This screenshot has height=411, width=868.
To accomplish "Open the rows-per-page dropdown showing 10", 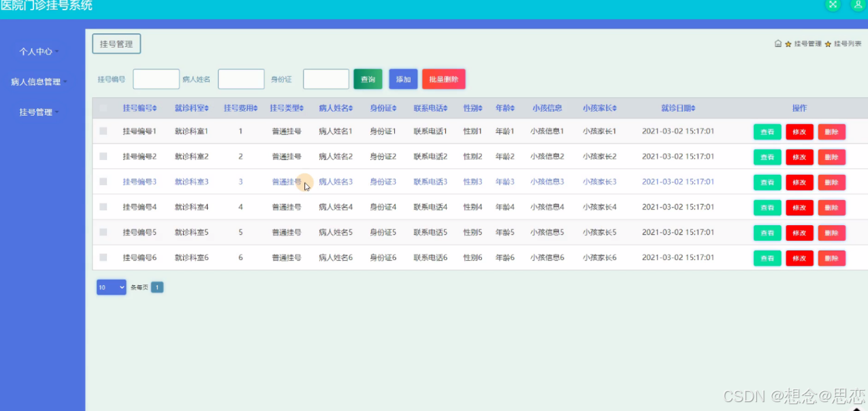I will click(112, 287).
